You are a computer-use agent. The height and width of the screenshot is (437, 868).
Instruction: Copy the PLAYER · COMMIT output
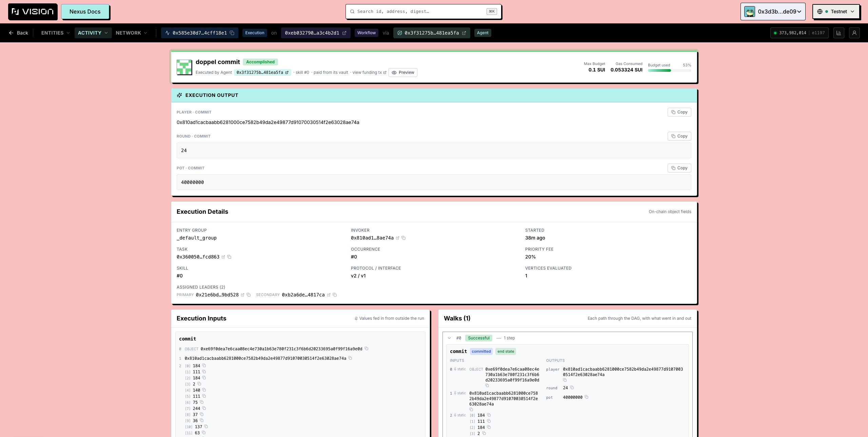coord(679,112)
